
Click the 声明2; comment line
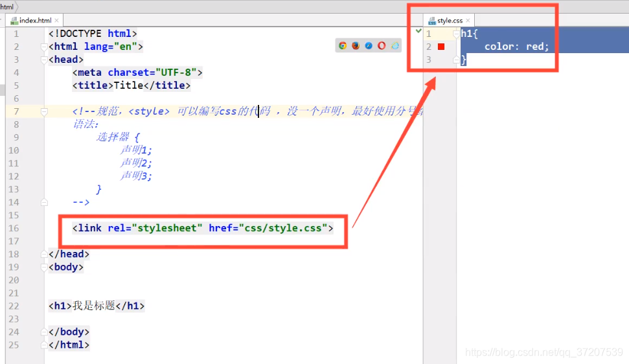coord(136,163)
